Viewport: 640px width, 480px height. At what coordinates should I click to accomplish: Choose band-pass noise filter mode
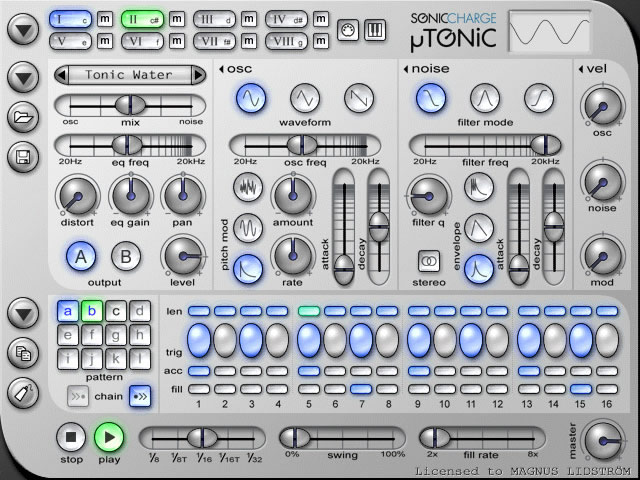pos(485,98)
